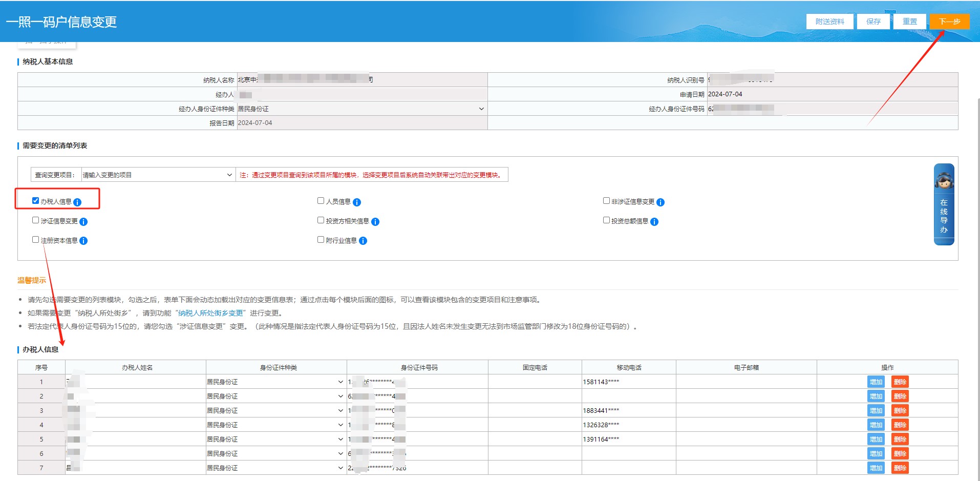This screenshot has height=481, width=980.
Task: Check the 注册资本信息 checkbox
Action: (x=35, y=240)
